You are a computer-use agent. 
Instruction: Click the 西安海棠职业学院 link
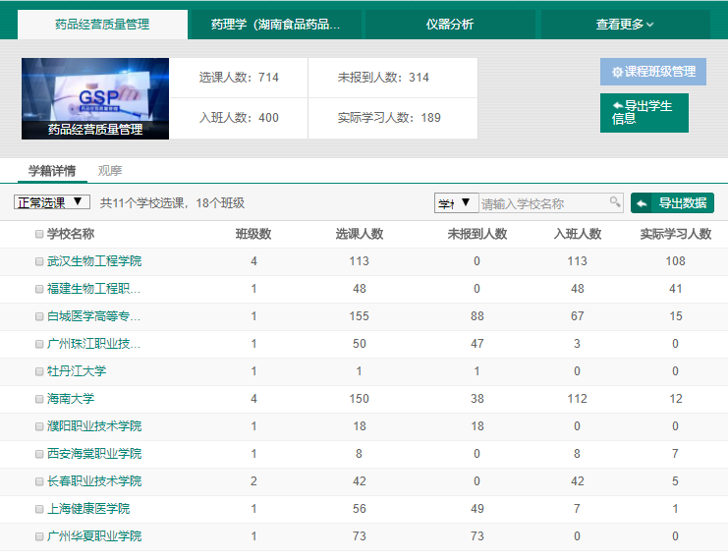pyautogui.click(x=94, y=454)
